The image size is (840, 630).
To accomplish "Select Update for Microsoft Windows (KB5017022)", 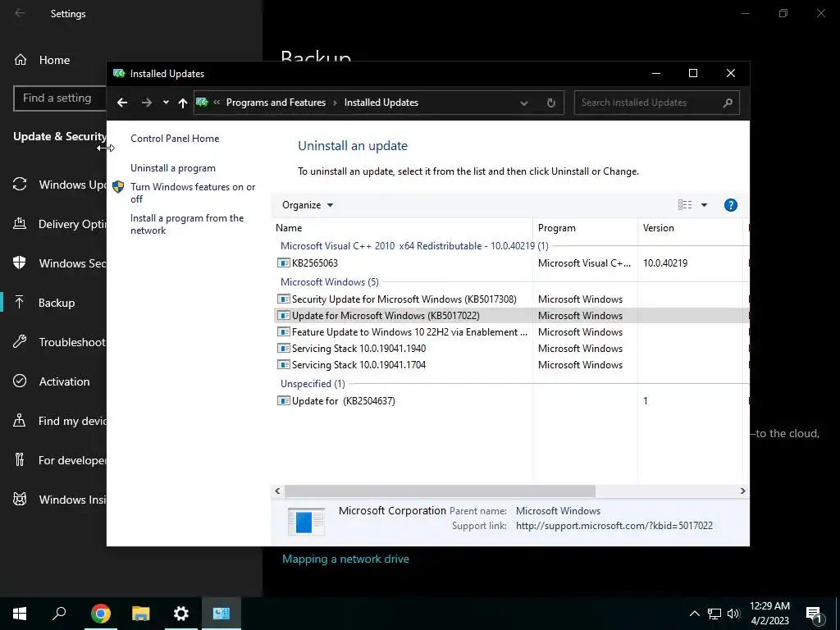I will click(x=510, y=316).
